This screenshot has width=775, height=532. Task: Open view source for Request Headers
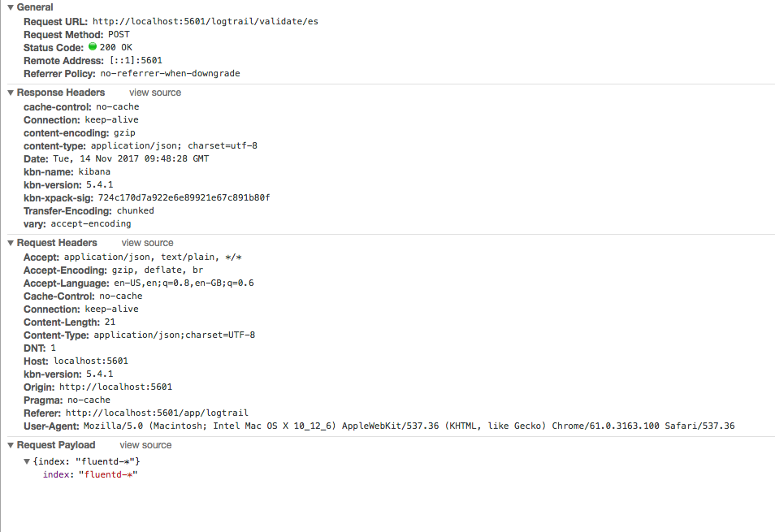click(147, 242)
